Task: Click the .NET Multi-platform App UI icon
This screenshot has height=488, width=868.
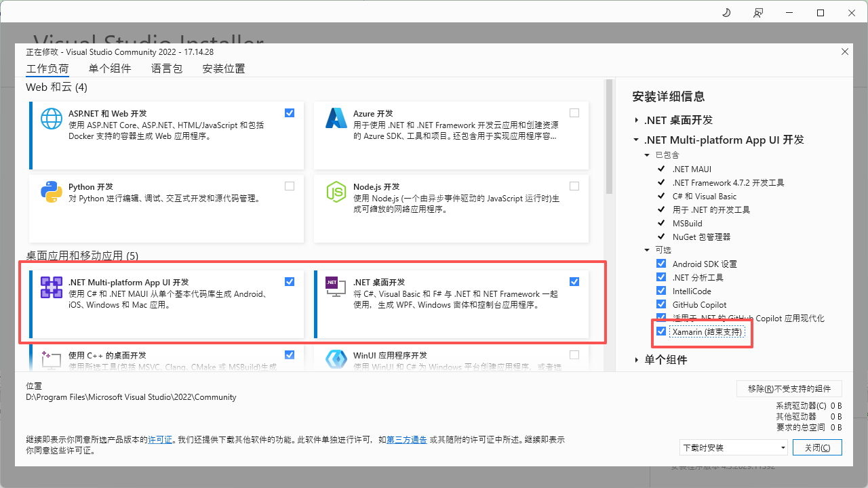Action: point(52,287)
